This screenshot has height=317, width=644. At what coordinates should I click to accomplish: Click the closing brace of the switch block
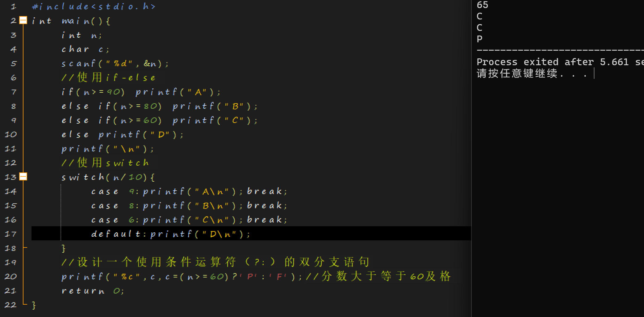click(64, 248)
